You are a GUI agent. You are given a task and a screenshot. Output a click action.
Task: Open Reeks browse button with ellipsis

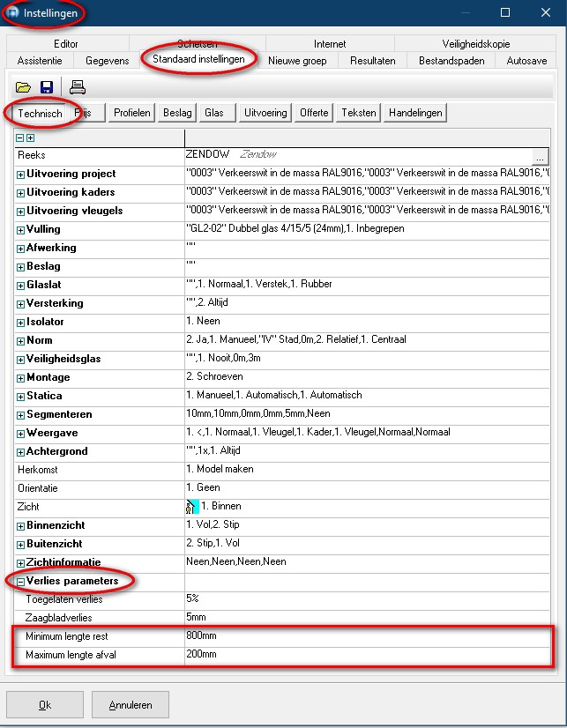click(540, 158)
